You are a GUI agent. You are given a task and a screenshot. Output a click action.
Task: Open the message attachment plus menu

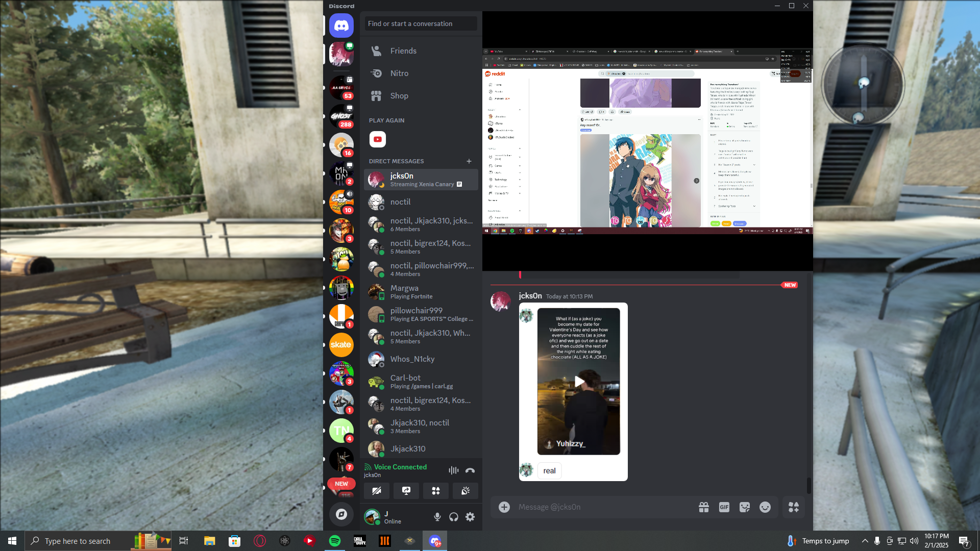(504, 507)
